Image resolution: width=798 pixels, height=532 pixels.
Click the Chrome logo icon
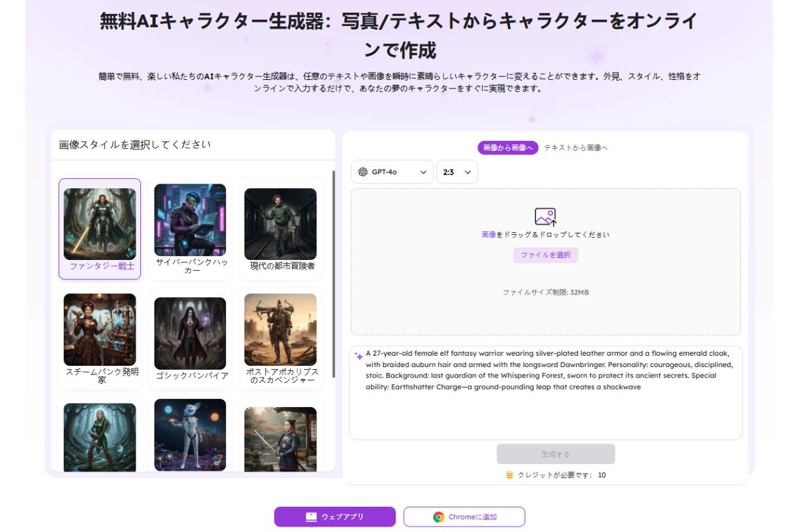438,517
